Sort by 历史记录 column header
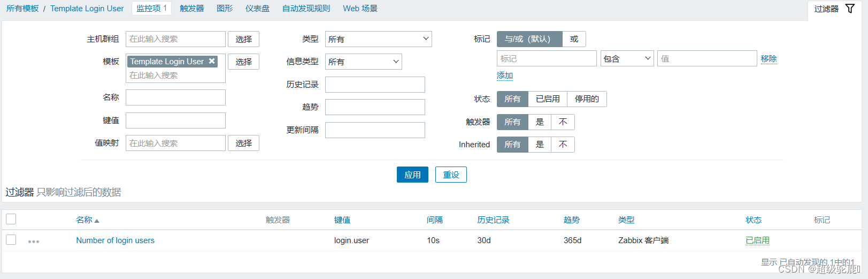Viewport: 868px width, 279px height. click(x=493, y=220)
